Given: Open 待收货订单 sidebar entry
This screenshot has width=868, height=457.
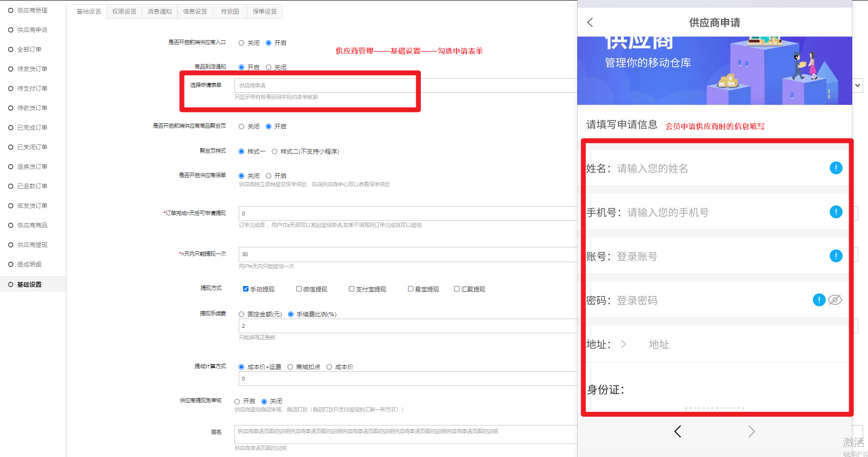Looking at the screenshot, I should coord(32,108).
